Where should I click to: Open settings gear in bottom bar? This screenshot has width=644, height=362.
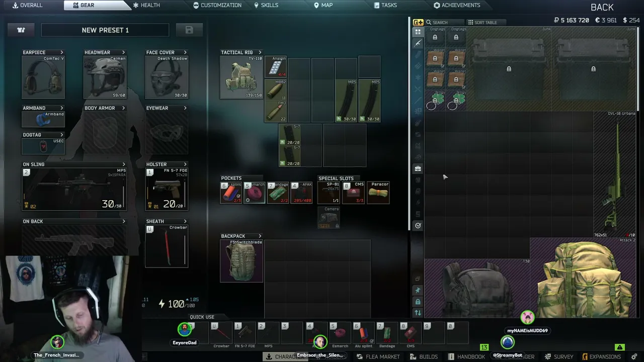635,356
